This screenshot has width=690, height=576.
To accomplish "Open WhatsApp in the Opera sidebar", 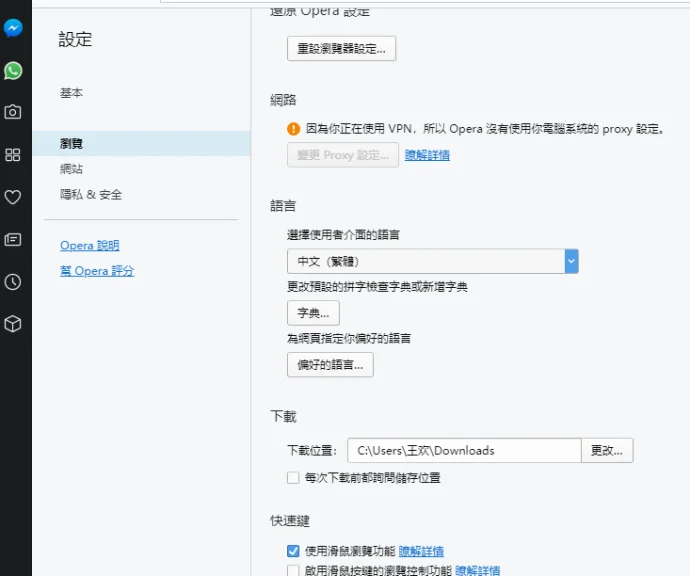I will click(13, 70).
